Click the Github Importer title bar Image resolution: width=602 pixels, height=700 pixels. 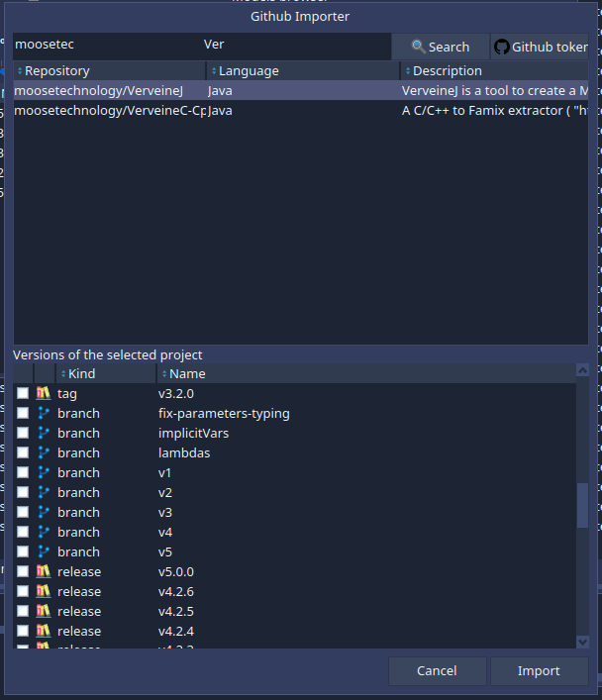point(300,16)
